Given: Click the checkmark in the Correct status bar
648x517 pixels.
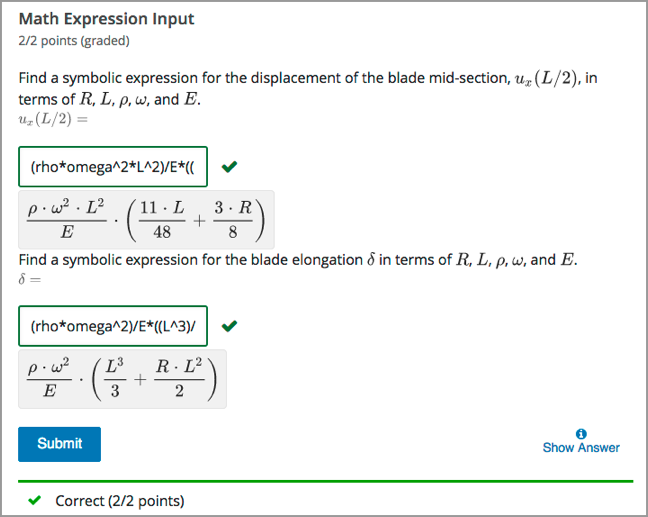Looking at the screenshot, I should click(x=35, y=501).
